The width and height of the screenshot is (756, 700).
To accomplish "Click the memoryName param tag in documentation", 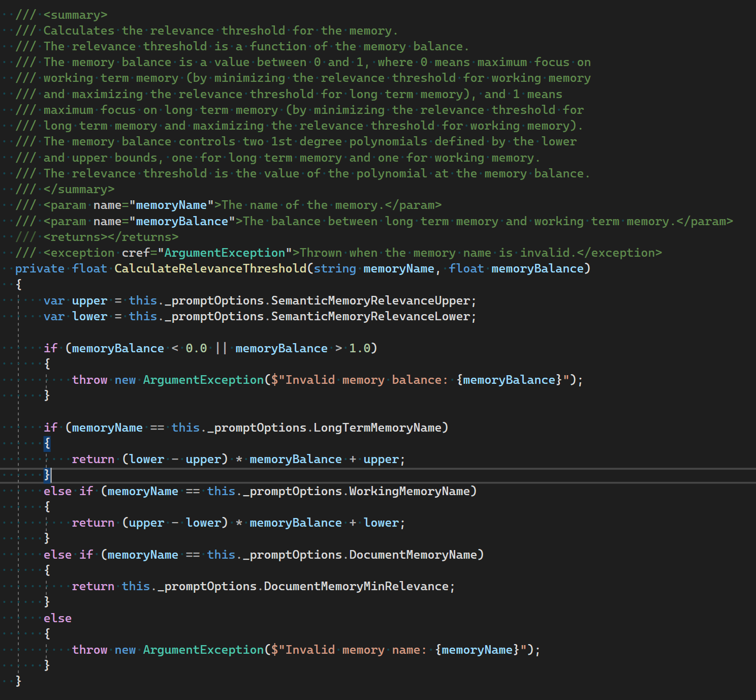I will pos(173,205).
